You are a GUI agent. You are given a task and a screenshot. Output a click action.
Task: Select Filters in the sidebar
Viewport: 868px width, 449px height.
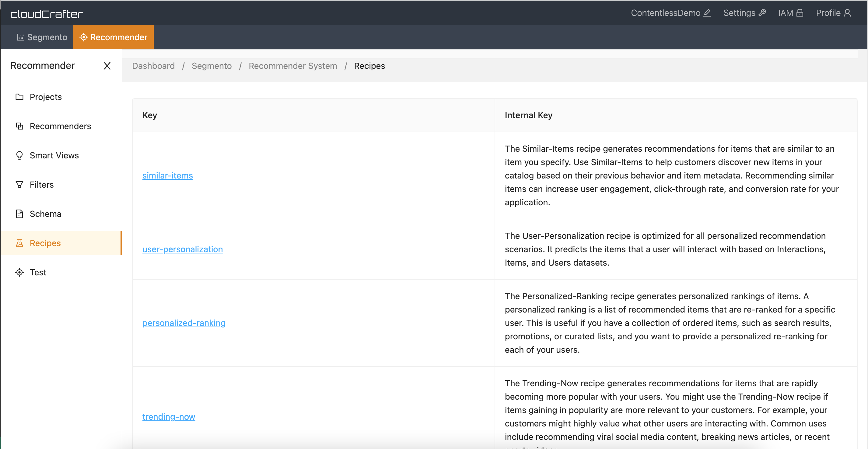61,185
